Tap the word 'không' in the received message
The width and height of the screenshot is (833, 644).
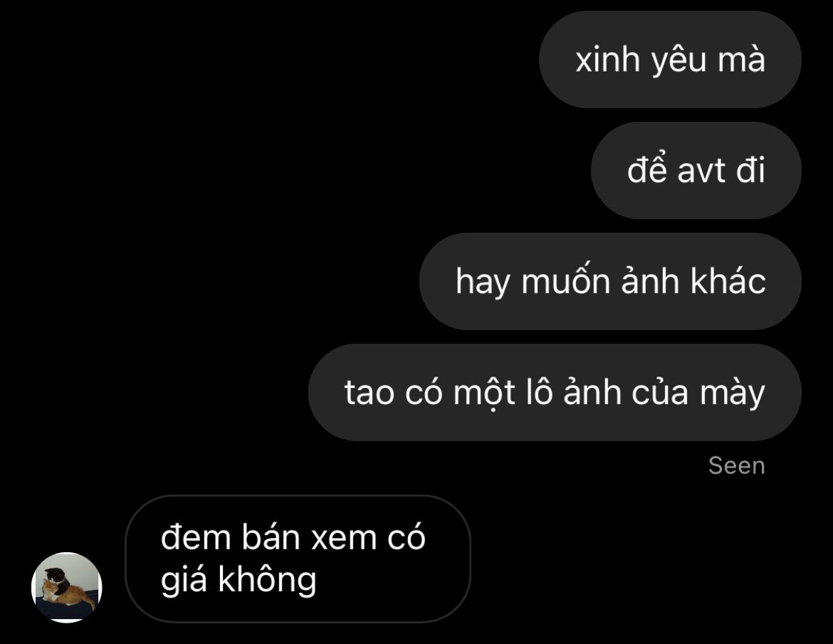tap(267, 580)
